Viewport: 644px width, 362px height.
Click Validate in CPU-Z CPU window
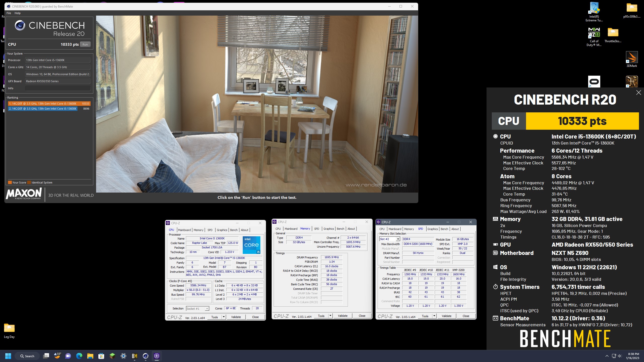(236, 317)
